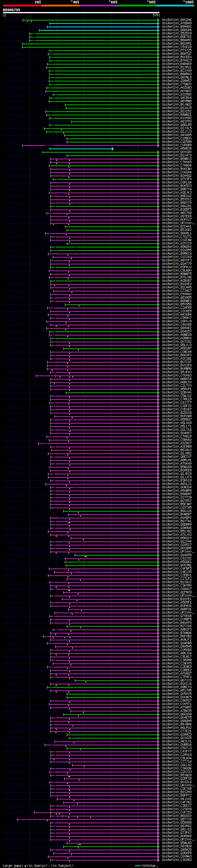Viewport: 197px width, 868px height.
Task: Select the UniRef100_Q7V3F0 entry
Action: click(x=177, y=179)
